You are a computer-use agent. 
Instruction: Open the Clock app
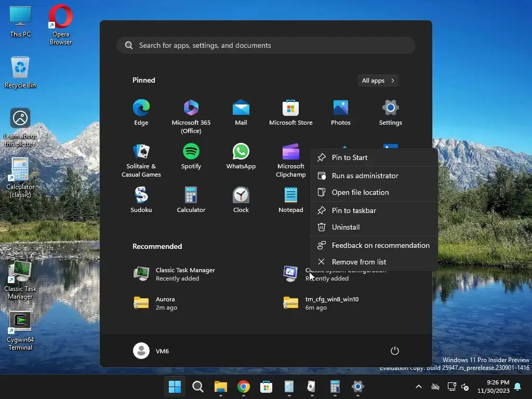[241, 200]
